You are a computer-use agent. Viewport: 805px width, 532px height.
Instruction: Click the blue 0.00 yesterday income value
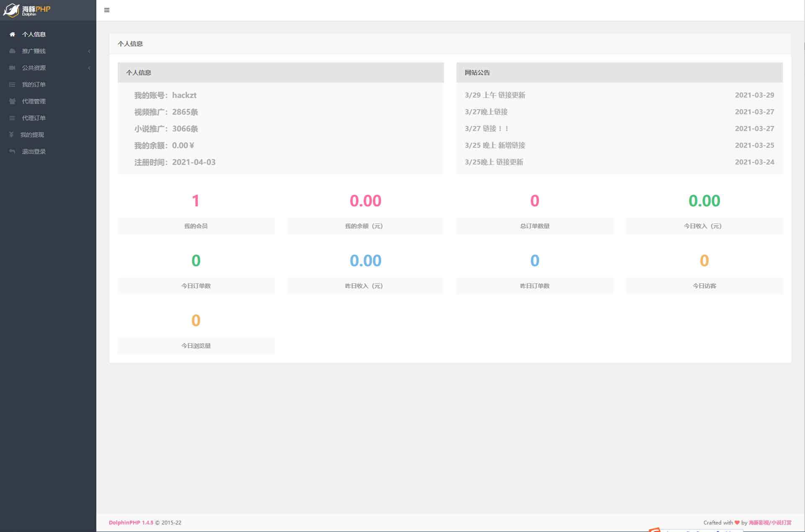point(365,261)
